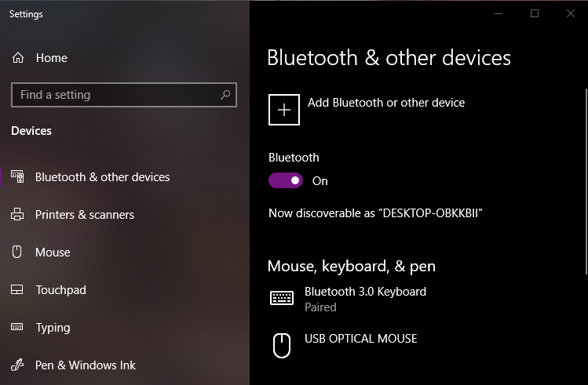The height and width of the screenshot is (385, 588).
Task: Click the Mouse sidebar icon
Action: [16, 252]
